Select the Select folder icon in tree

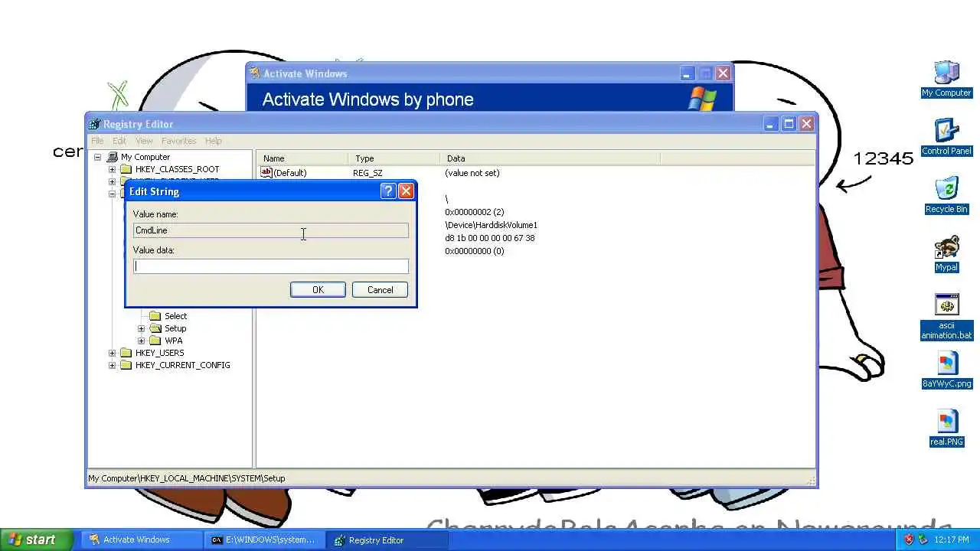point(155,316)
